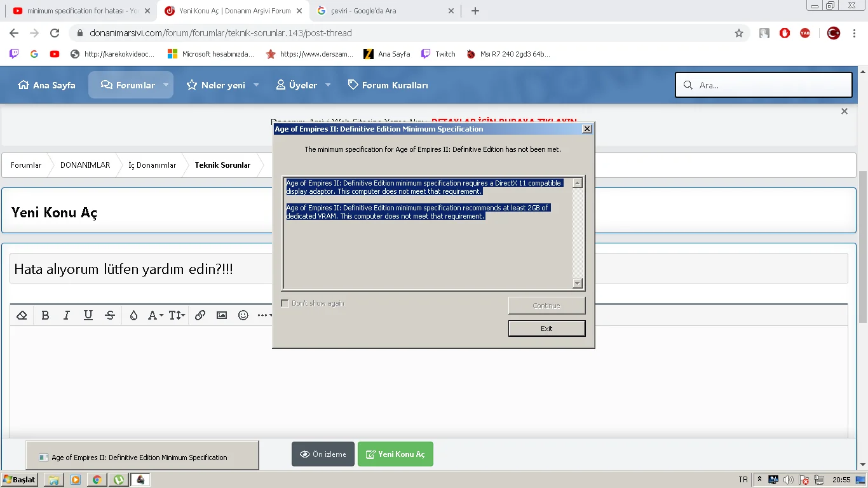Open the Google bookmark icon
The width and height of the screenshot is (868, 488).
point(34,54)
